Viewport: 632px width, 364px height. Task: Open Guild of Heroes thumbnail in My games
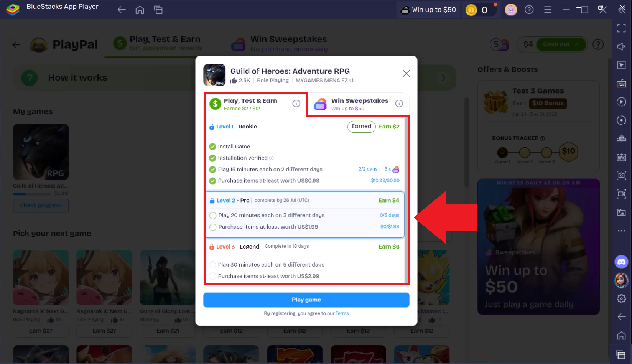click(x=41, y=152)
